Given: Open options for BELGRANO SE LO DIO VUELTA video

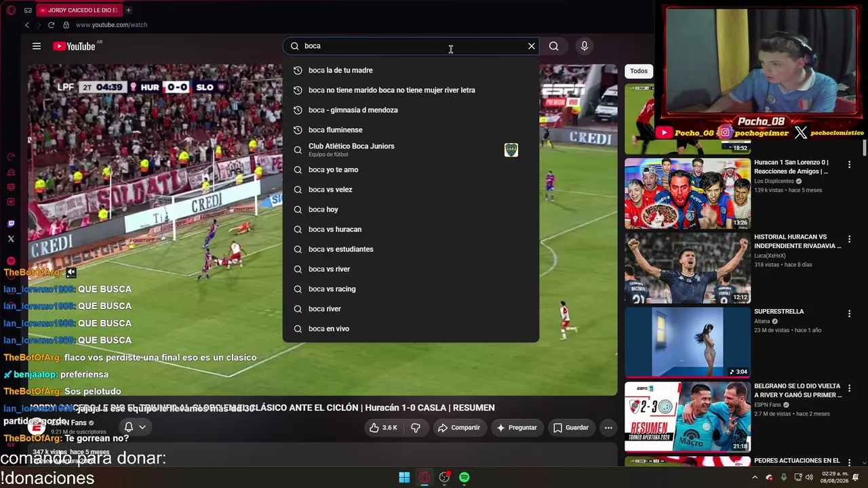Looking at the screenshot, I should tap(849, 388).
